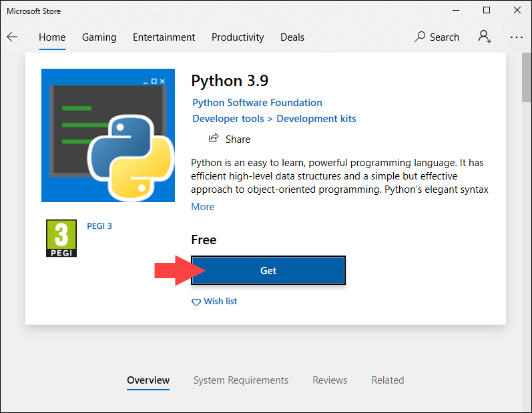Expand the description with More

pos(202,207)
